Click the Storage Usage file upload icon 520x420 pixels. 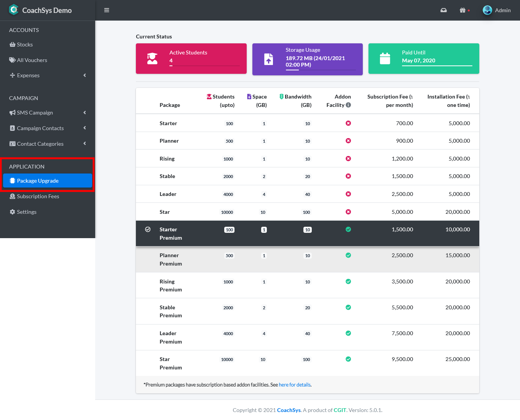click(269, 59)
